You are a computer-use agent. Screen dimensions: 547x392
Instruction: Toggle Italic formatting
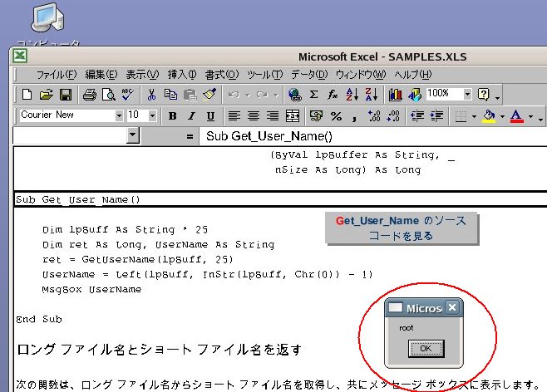tap(191, 115)
